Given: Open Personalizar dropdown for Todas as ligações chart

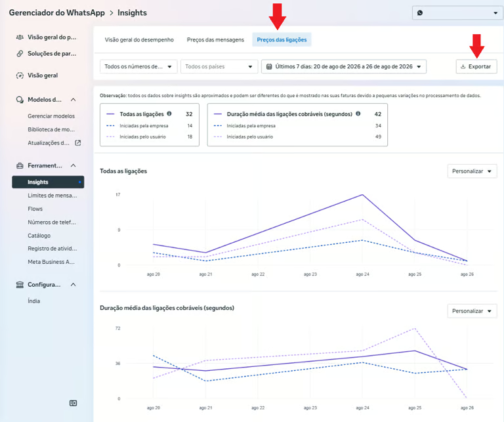Looking at the screenshot, I should click(x=472, y=171).
